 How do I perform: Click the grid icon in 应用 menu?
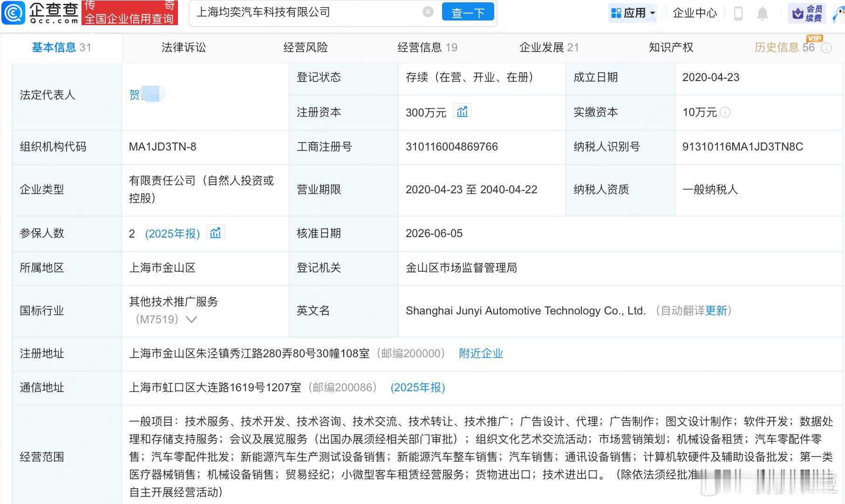coord(616,13)
